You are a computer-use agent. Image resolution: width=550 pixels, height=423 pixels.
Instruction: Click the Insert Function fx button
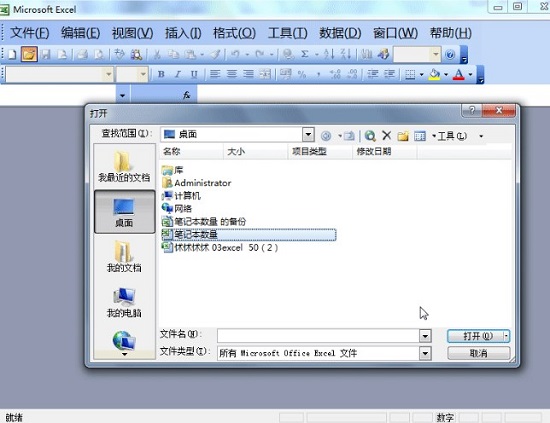pyautogui.click(x=187, y=95)
